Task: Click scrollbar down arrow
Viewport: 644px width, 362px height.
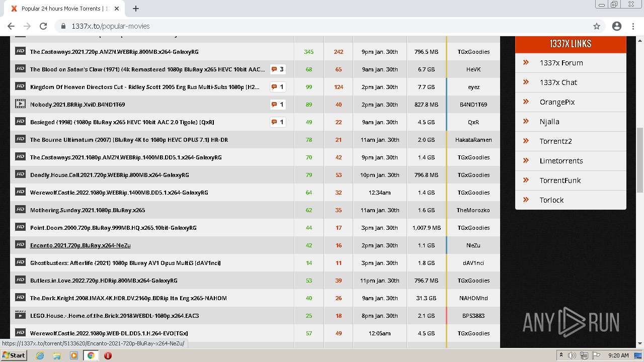Action: (x=640, y=343)
